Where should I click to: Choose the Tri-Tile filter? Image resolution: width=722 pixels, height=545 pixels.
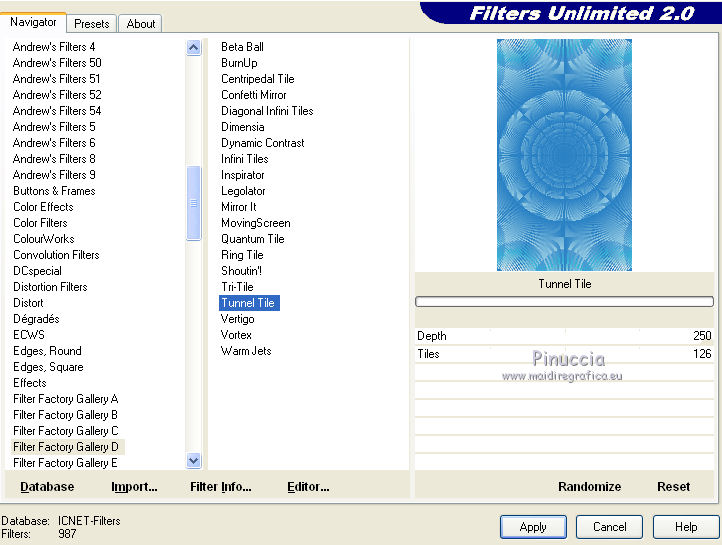click(x=237, y=287)
